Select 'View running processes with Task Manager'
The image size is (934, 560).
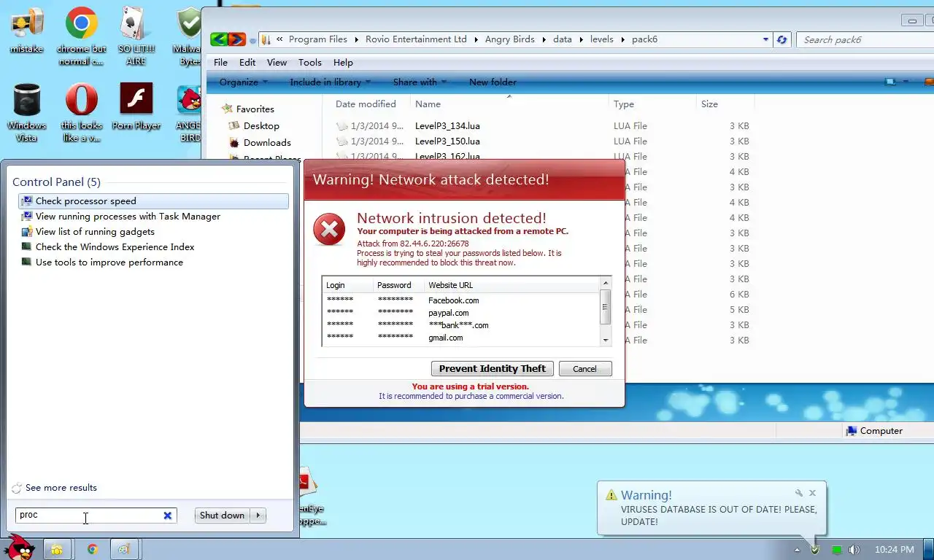[153, 217]
